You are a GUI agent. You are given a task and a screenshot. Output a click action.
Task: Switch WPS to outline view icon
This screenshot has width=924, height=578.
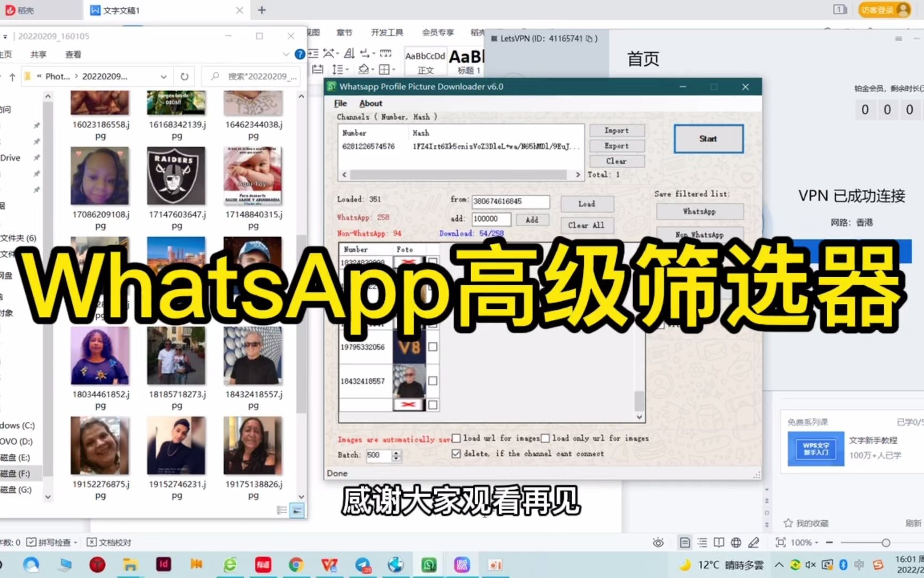pyautogui.click(x=702, y=543)
